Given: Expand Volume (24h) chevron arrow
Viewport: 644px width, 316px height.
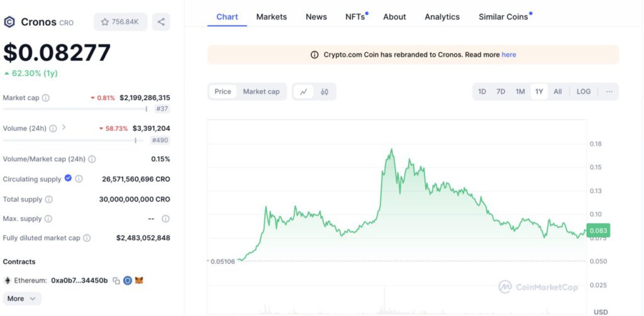Looking at the screenshot, I should click(x=64, y=127).
